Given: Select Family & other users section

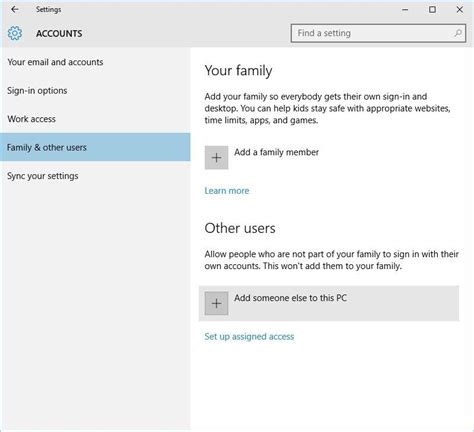Looking at the screenshot, I should click(95, 147).
